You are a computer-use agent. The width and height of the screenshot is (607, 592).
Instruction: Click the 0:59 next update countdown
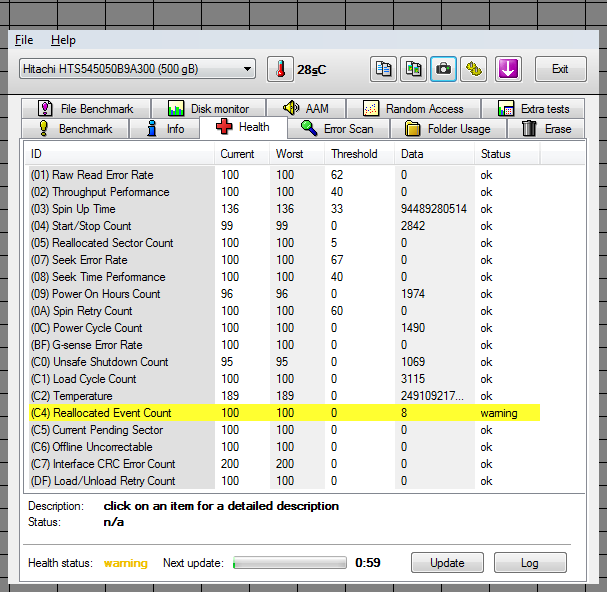click(x=368, y=563)
